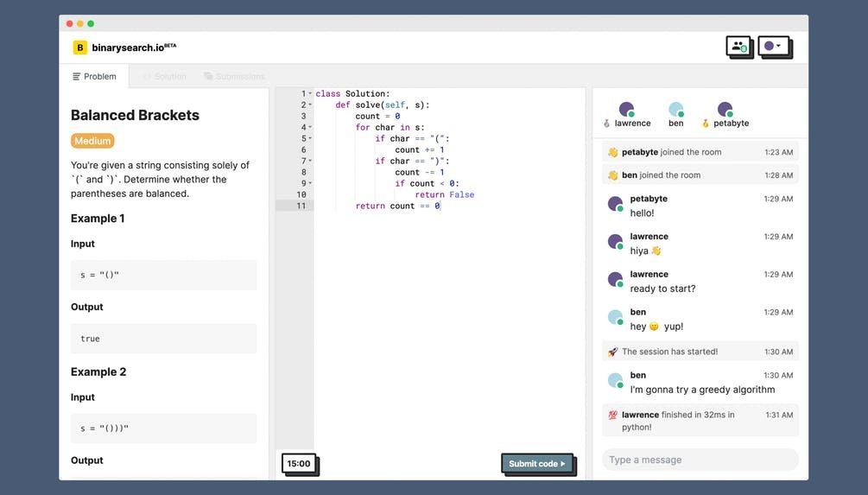Click the smiley emoji in ben's hey message
The height and width of the screenshot is (495, 868).
pos(654,327)
